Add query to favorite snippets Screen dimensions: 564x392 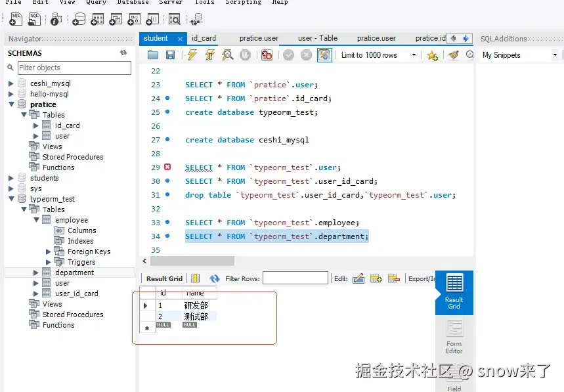coord(432,55)
